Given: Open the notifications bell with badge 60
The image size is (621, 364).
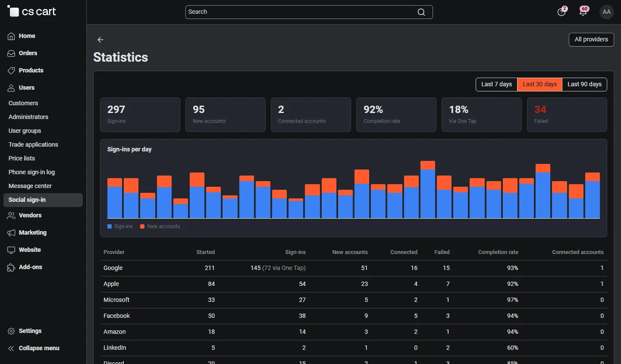Looking at the screenshot, I should pyautogui.click(x=583, y=12).
